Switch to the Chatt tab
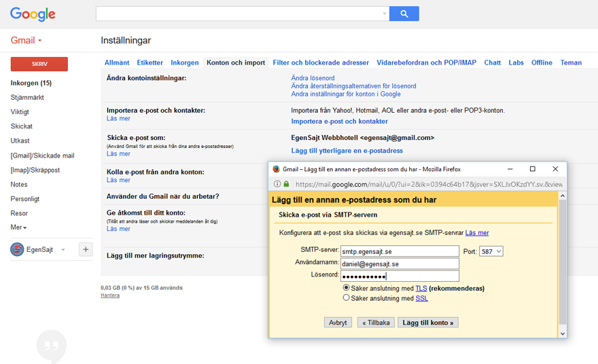 coord(493,62)
